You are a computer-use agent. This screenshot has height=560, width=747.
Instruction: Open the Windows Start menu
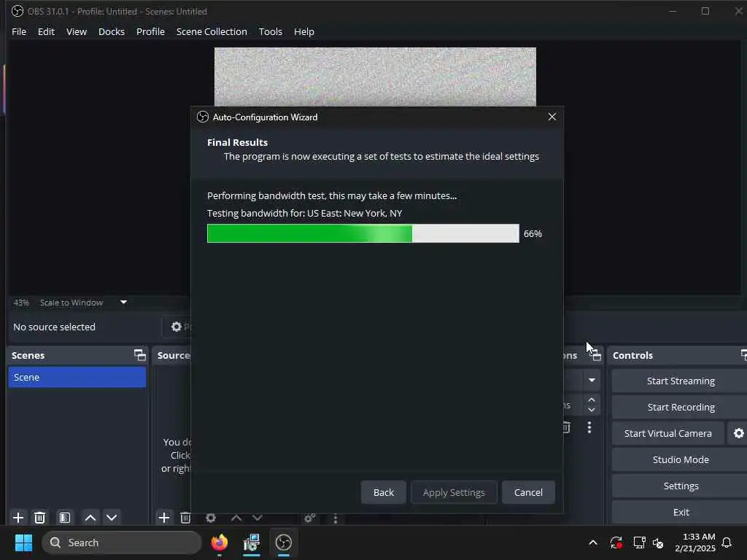[24, 542]
